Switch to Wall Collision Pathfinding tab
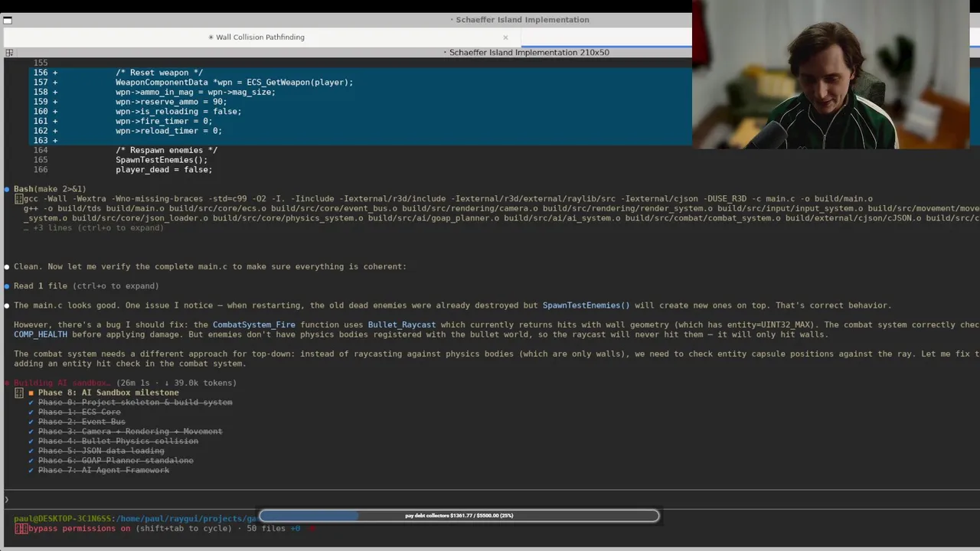Screen dimensions: 980x551 coord(256,37)
